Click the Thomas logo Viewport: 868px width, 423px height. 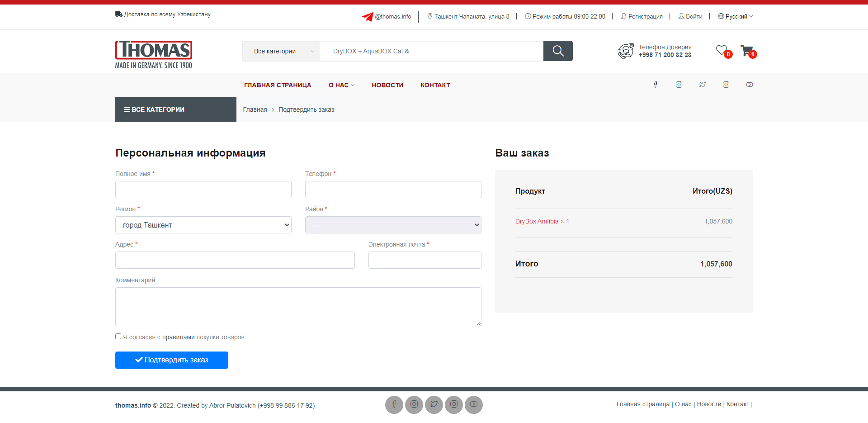[154, 55]
